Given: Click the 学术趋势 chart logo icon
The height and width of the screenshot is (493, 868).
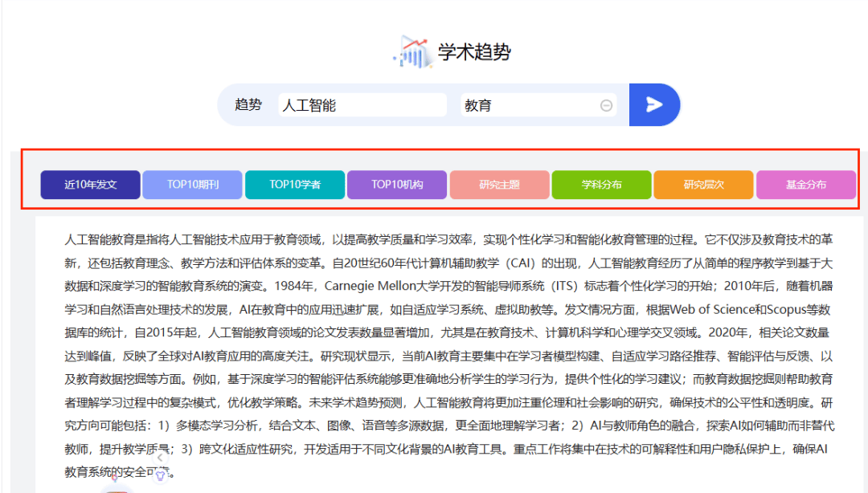Looking at the screenshot, I should tap(412, 52).
